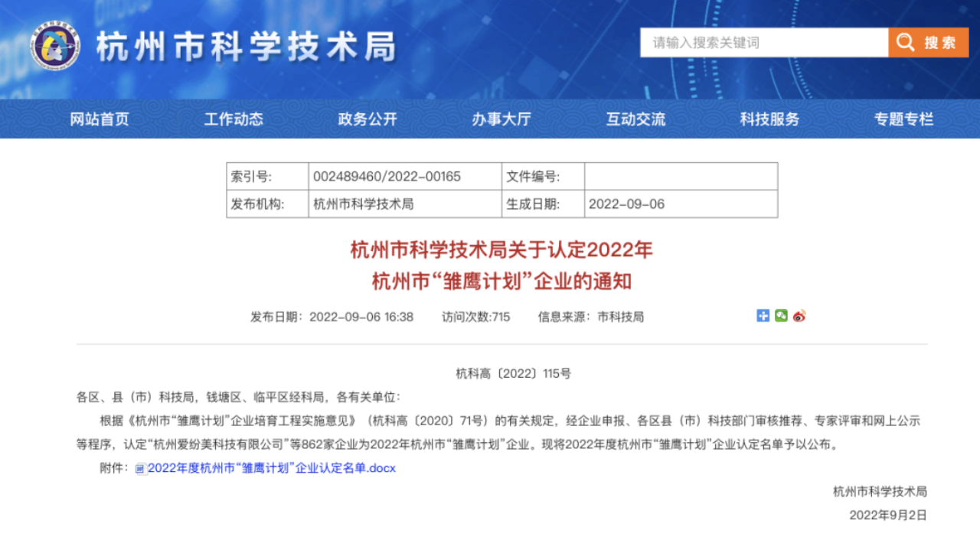Click the 杭州市科学技术局 site title

[246, 47]
